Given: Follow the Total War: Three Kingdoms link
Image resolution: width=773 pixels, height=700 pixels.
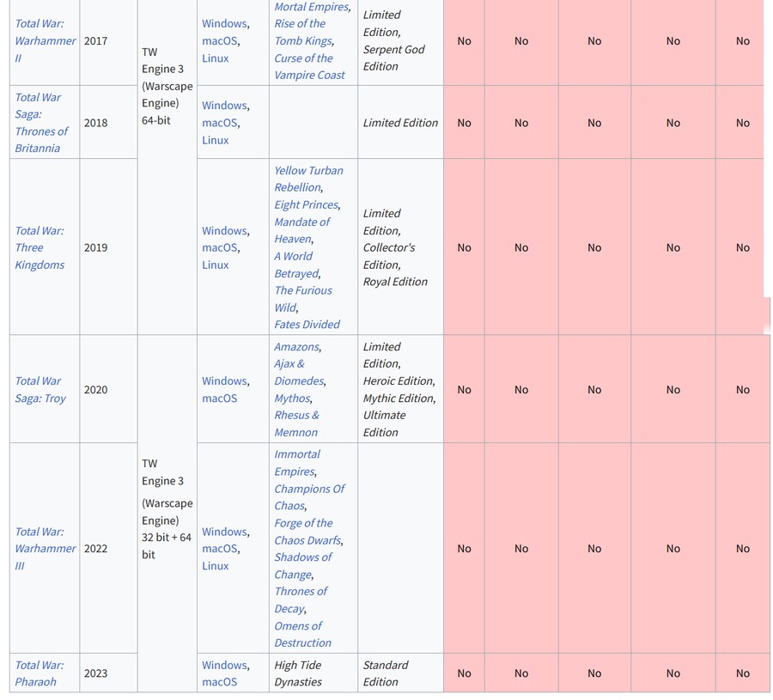Looking at the screenshot, I should 40,247.
